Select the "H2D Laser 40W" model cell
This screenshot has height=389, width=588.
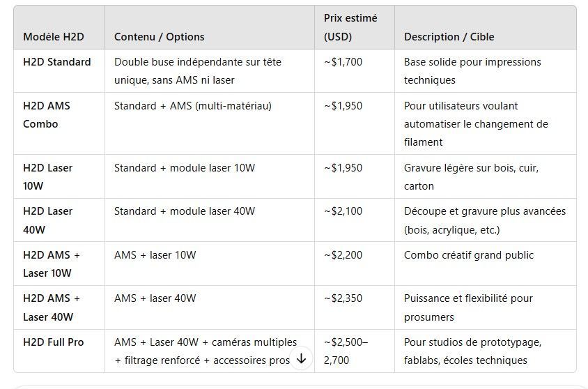pyautogui.click(x=47, y=220)
